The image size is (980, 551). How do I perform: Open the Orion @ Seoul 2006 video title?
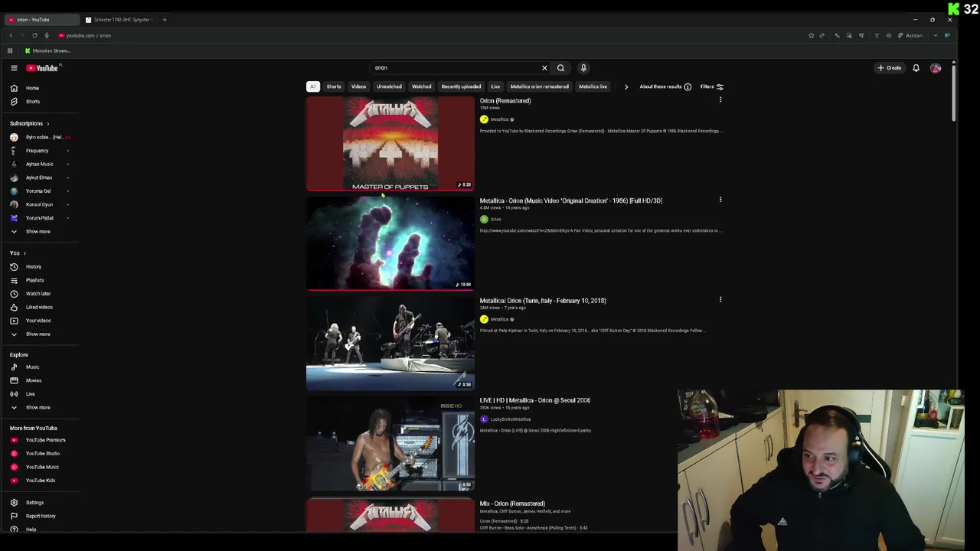535,400
